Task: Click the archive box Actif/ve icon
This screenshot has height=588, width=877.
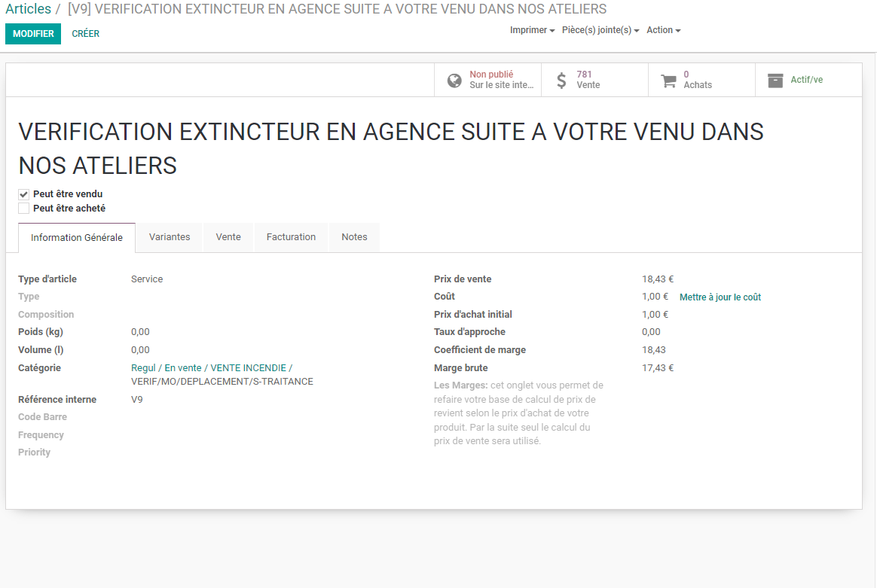Action: coord(775,81)
